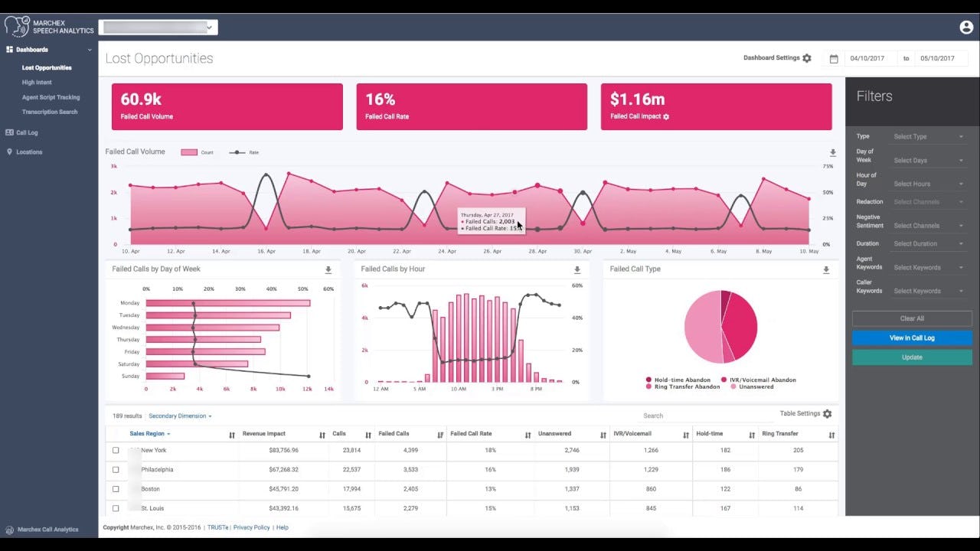
Task: Select the checkbox on the Philadelphia row
Action: coord(116,469)
